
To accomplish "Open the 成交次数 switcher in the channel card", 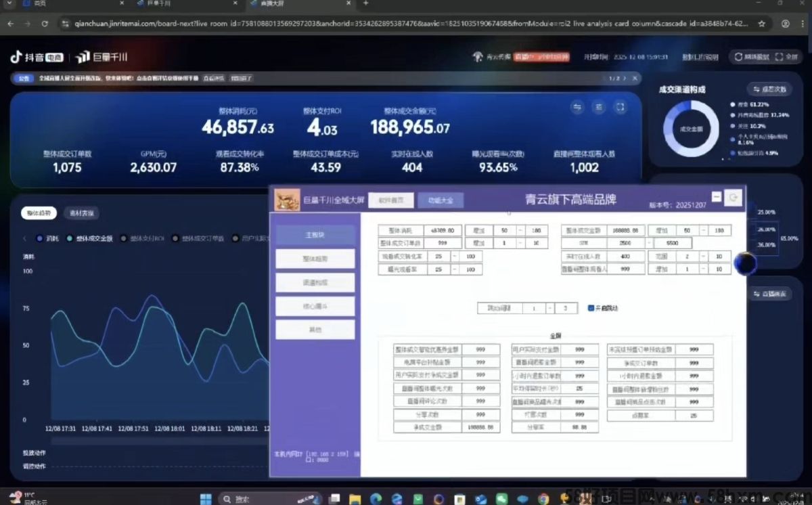I will [769, 89].
